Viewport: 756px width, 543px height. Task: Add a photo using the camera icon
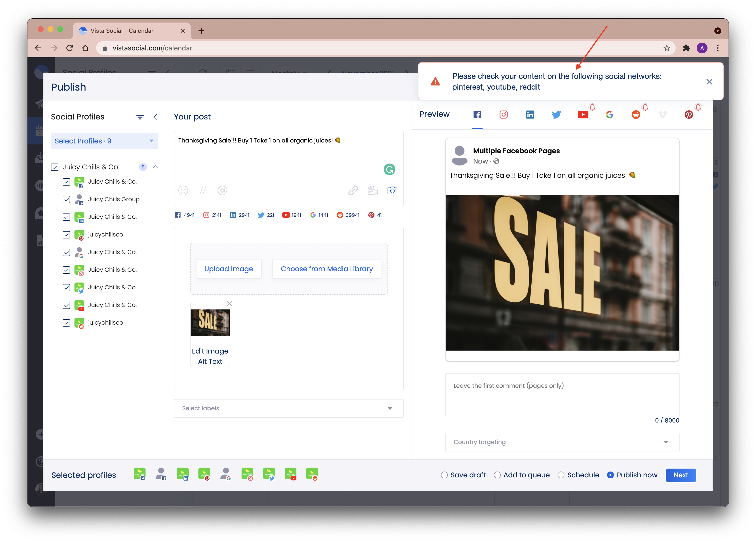(x=392, y=190)
